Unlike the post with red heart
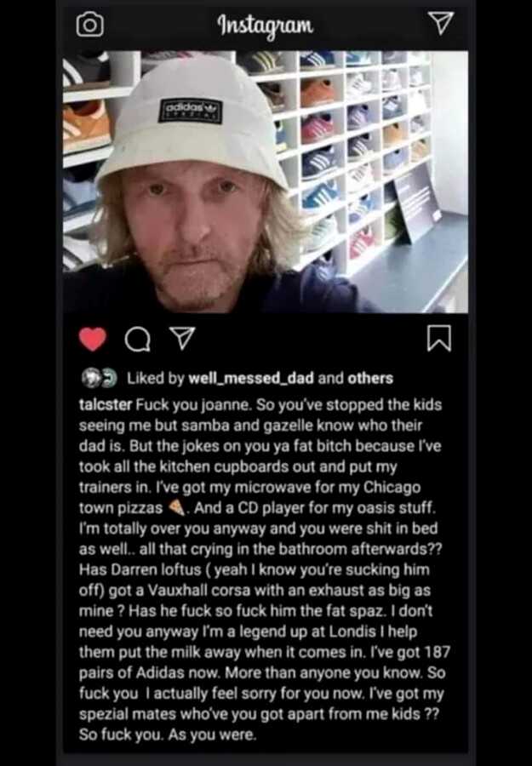The image size is (532, 766). click(x=92, y=339)
